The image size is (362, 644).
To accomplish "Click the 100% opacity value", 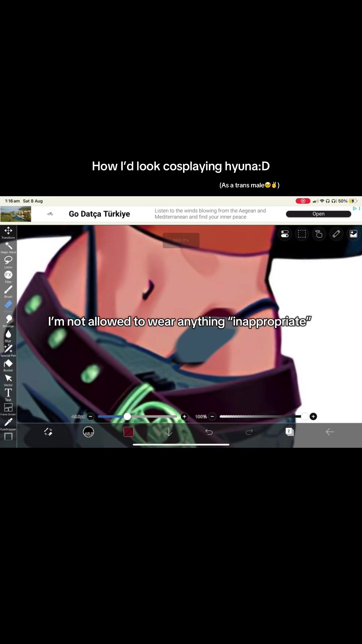I will click(201, 417).
